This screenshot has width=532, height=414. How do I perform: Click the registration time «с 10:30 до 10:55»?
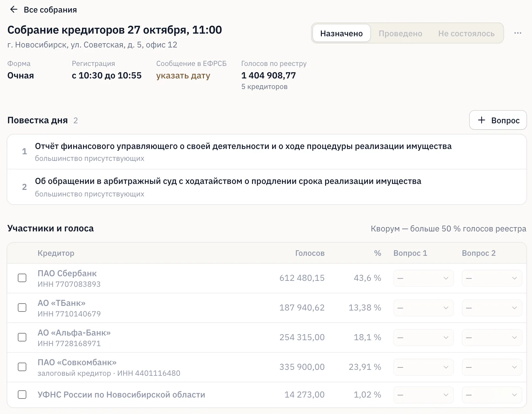(x=107, y=75)
